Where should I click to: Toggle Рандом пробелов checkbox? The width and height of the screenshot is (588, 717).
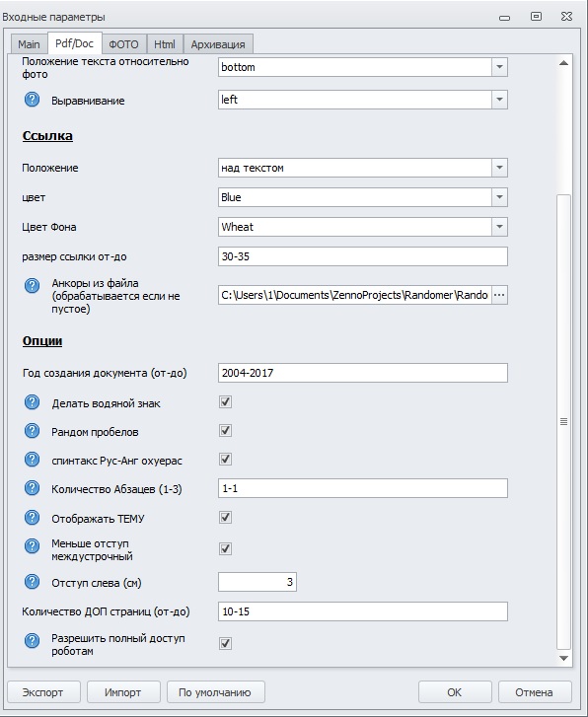click(x=225, y=431)
